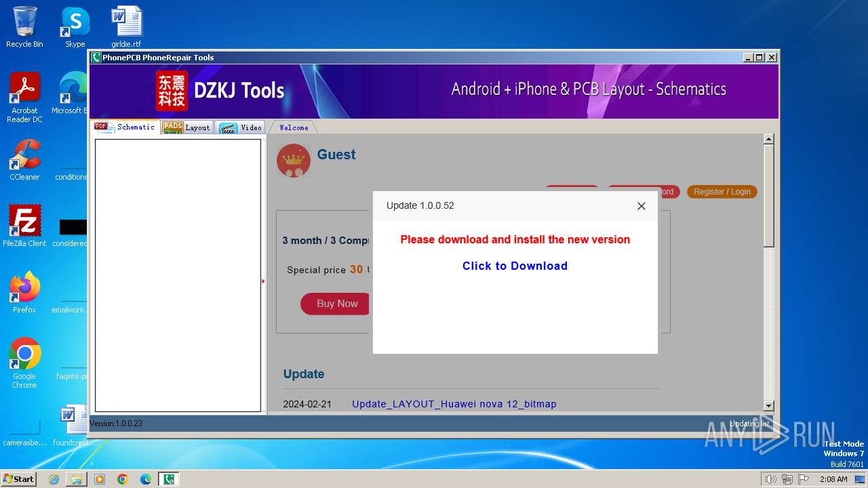Click the Version:1.0.0.23 status text

(116, 424)
